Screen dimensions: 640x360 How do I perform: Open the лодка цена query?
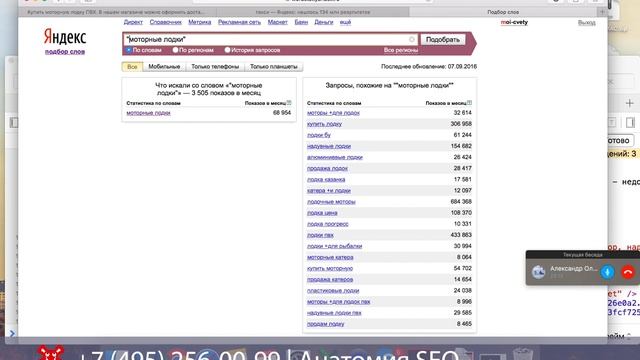tap(322, 213)
